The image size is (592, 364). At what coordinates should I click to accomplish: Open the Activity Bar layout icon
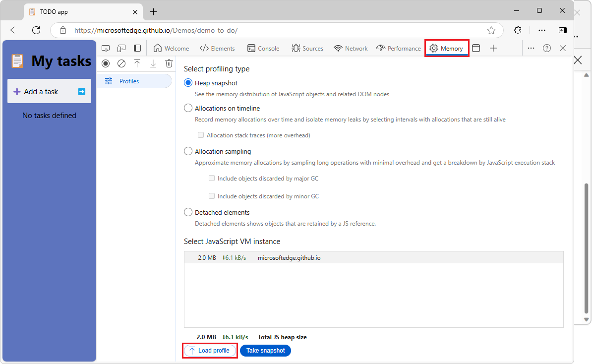(137, 48)
